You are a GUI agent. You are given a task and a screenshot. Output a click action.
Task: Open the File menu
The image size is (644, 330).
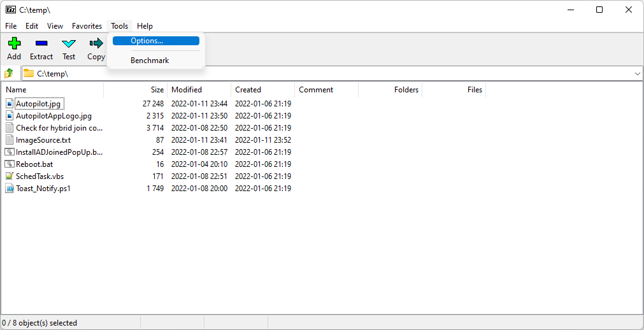[11, 26]
